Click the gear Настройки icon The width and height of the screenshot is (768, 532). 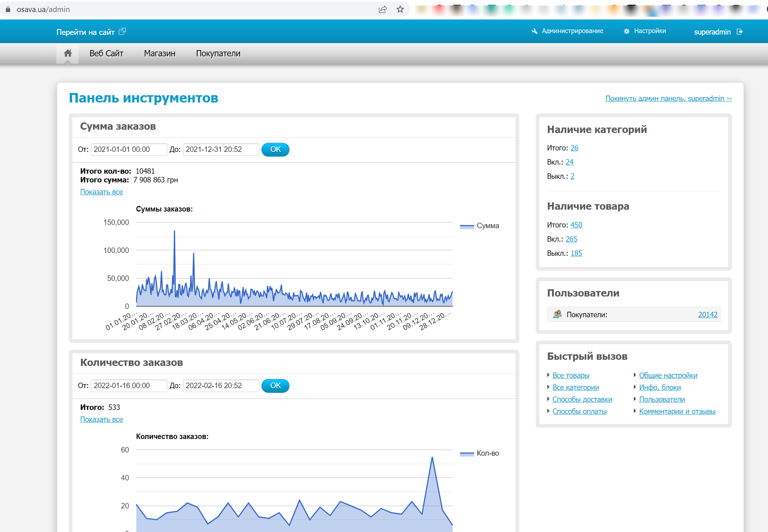coord(626,31)
